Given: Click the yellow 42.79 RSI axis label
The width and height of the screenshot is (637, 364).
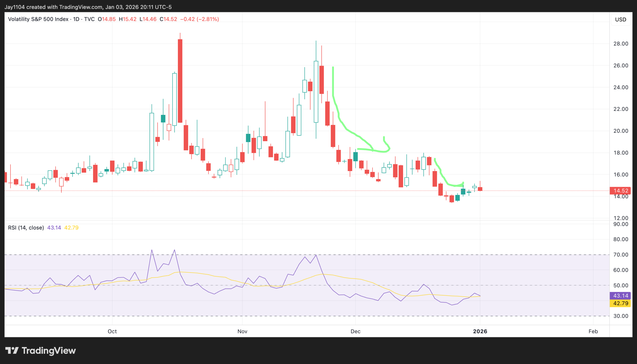Looking at the screenshot, I should tap(620, 304).
